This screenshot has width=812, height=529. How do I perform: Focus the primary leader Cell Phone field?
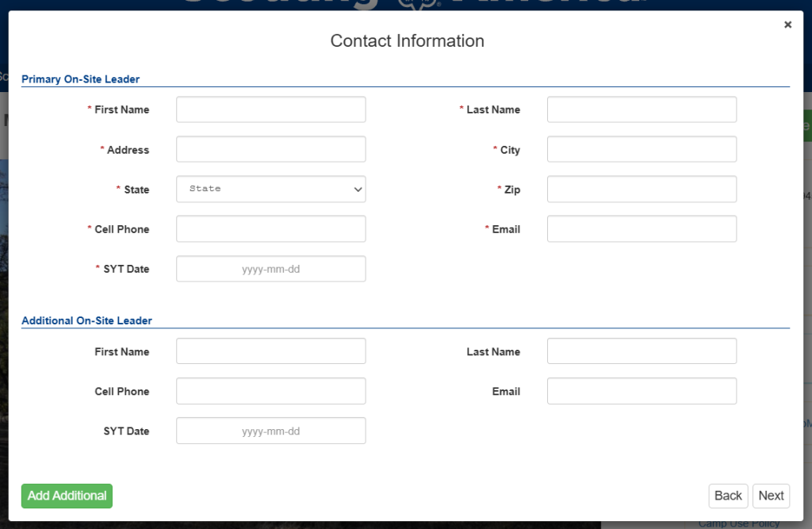click(x=271, y=229)
